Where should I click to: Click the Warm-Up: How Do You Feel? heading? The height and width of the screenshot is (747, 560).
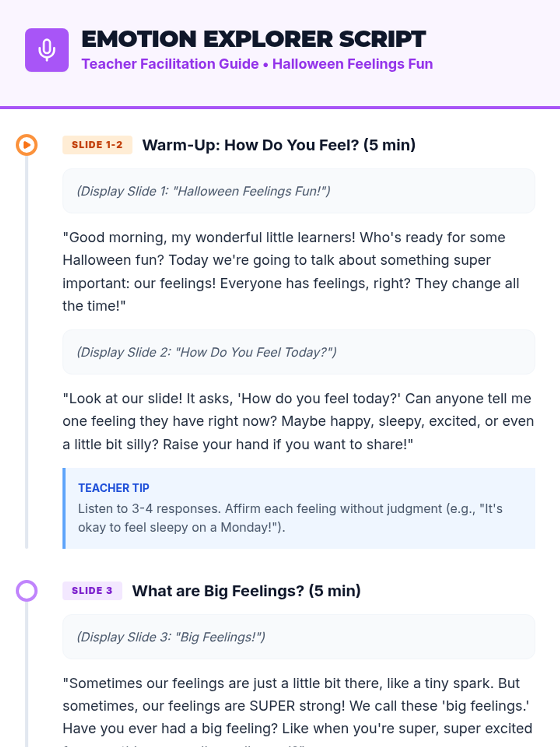click(279, 145)
